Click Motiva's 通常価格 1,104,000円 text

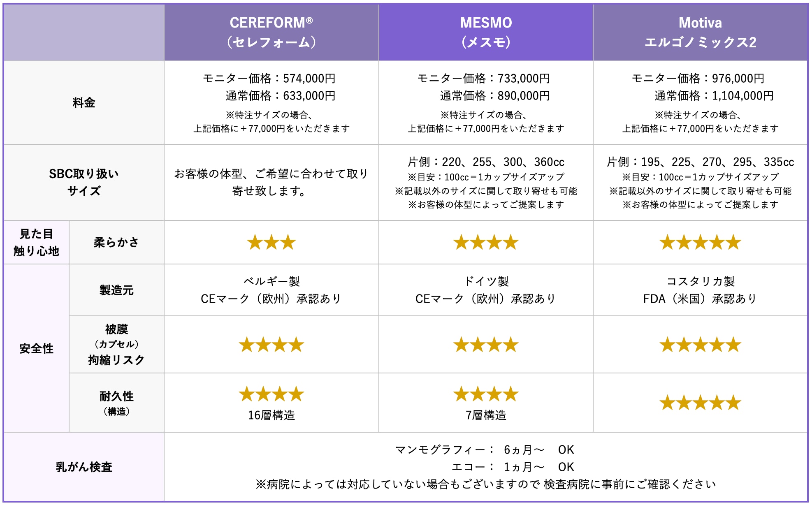coord(714,96)
